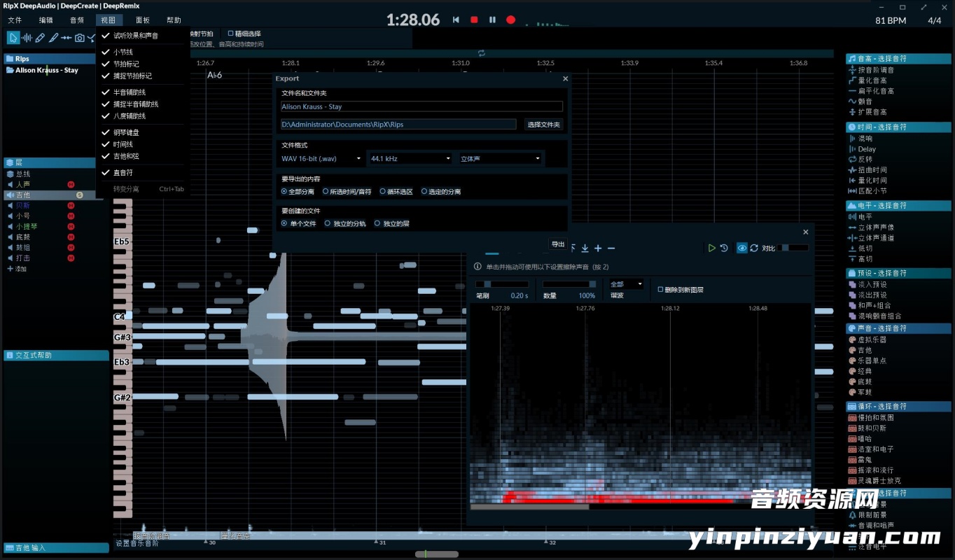
Task: Expand the 立体声 channel dropdown
Action: (501, 159)
